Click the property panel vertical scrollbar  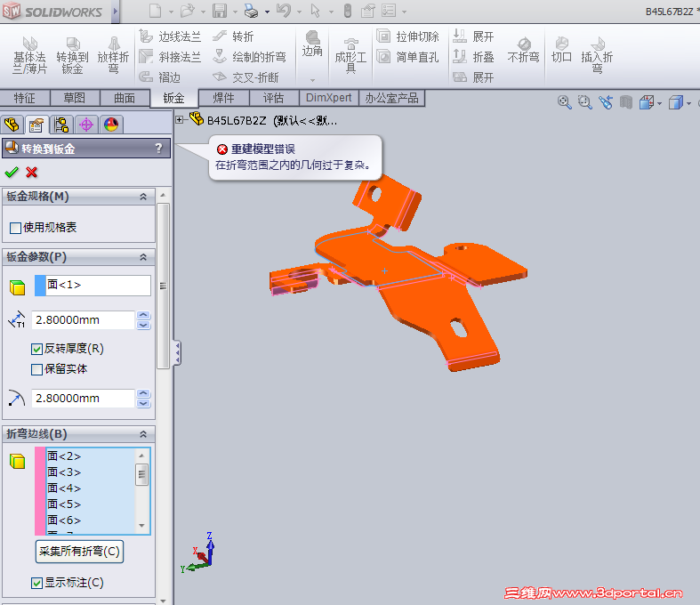click(163, 286)
